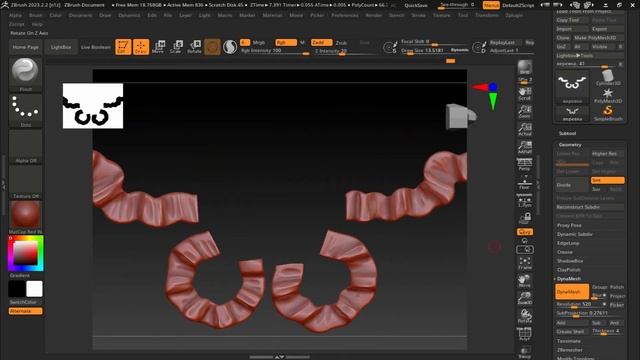Viewport: 640px width, 360px height.
Task: Toggle the Rgb channel button
Action: coord(286,42)
